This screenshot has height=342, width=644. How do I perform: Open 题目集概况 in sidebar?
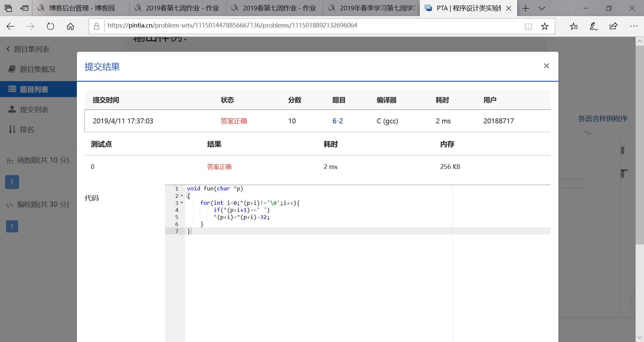click(32, 69)
